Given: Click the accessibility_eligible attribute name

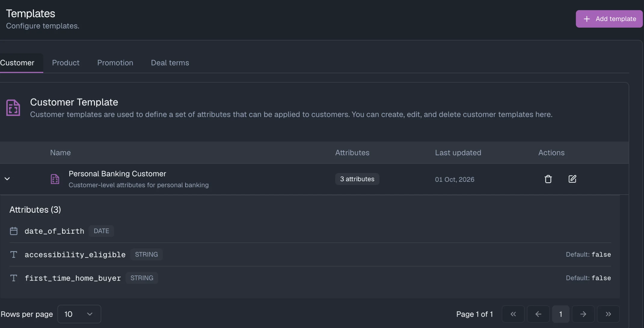Looking at the screenshot, I should click(75, 254).
